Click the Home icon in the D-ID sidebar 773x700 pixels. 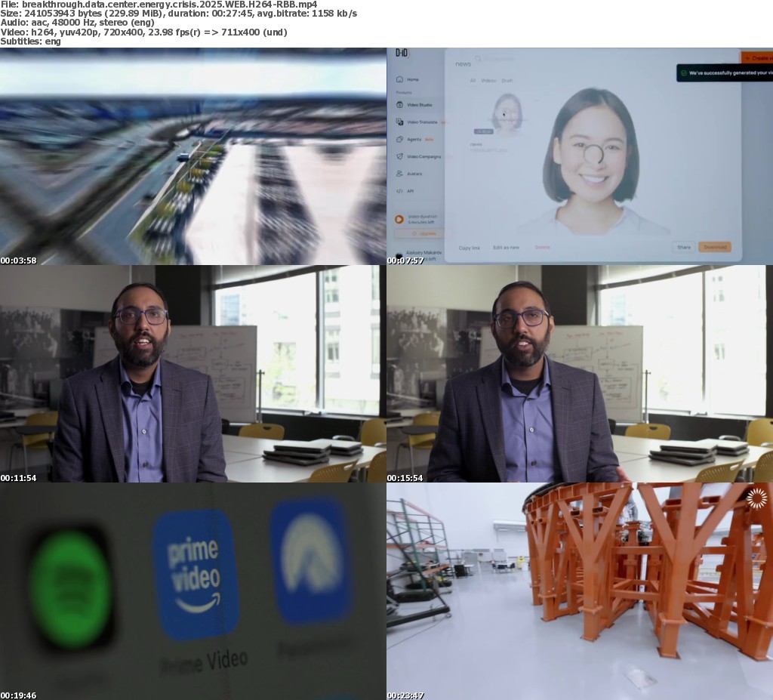click(x=399, y=79)
